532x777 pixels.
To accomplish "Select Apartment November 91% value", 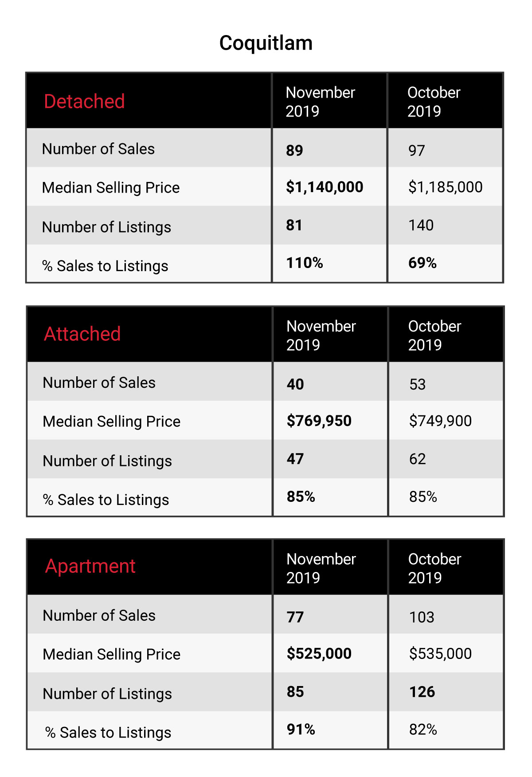I will [301, 730].
